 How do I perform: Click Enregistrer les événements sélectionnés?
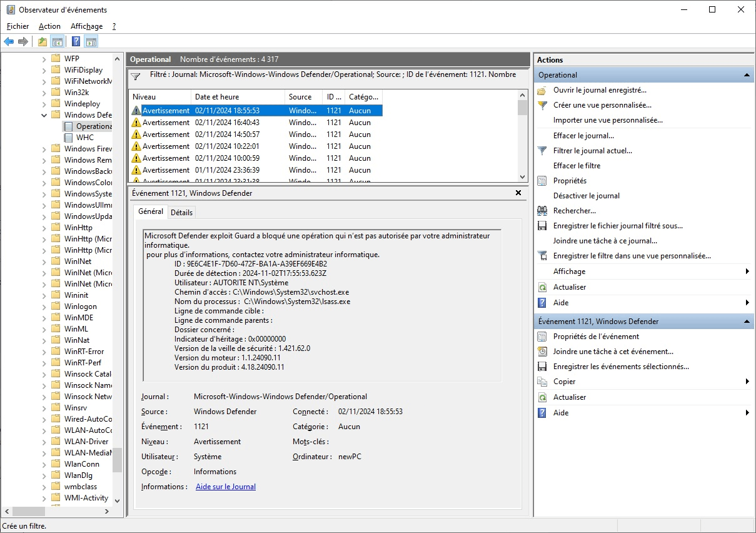point(621,367)
